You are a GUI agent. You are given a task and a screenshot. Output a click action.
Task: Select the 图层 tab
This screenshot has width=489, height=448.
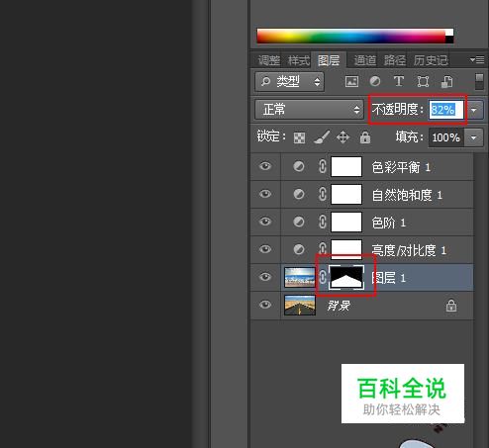329,60
